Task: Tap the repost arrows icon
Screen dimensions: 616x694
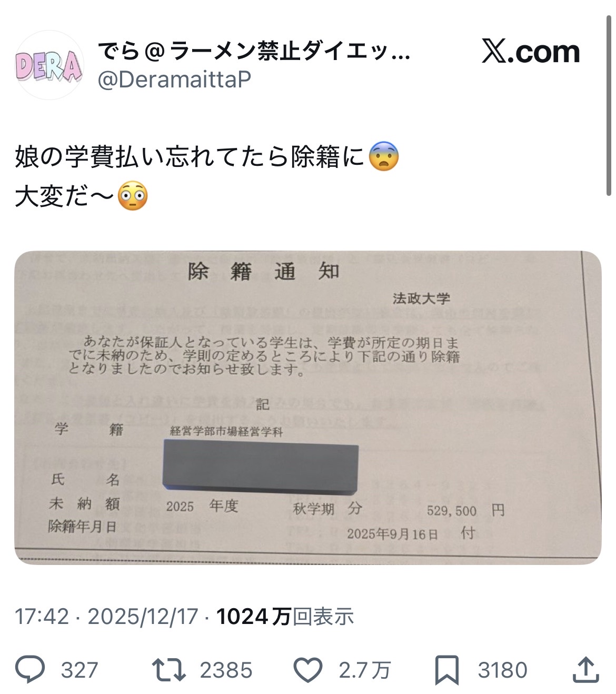Action: (x=168, y=670)
